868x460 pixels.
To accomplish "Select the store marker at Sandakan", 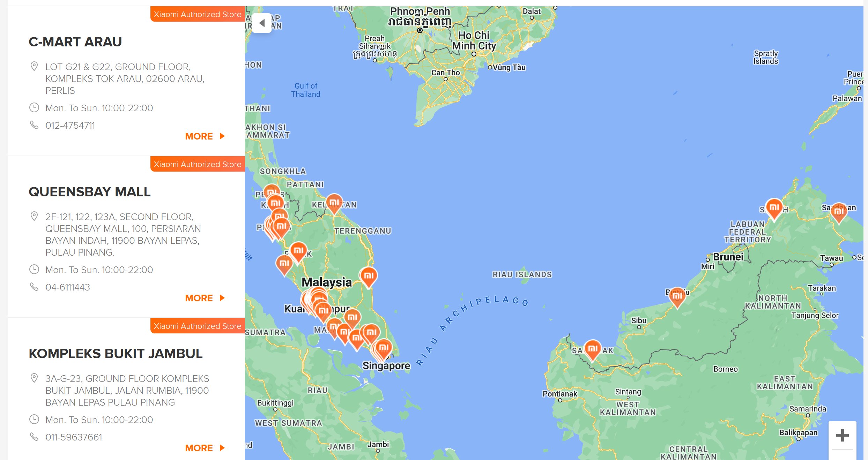I will [x=839, y=213].
